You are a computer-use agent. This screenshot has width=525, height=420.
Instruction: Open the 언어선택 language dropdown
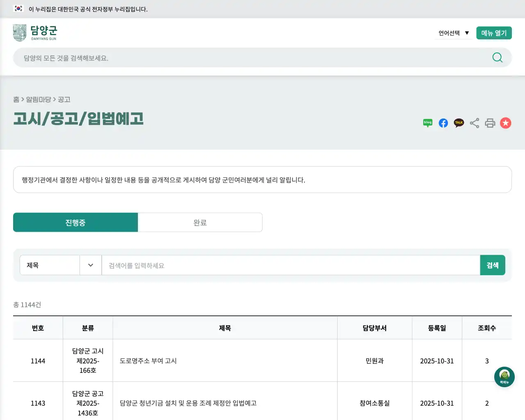(x=452, y=33)
